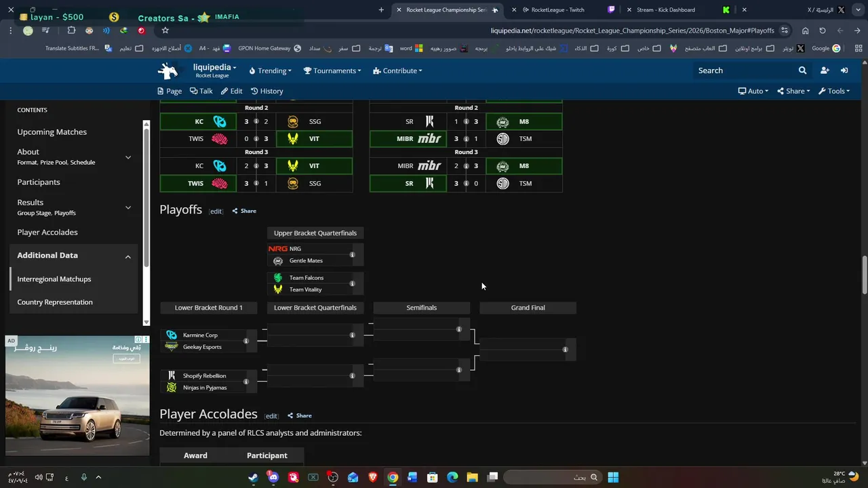
Task: Click info icon on SR vs TSM Round 3
Action: [466, 184]
